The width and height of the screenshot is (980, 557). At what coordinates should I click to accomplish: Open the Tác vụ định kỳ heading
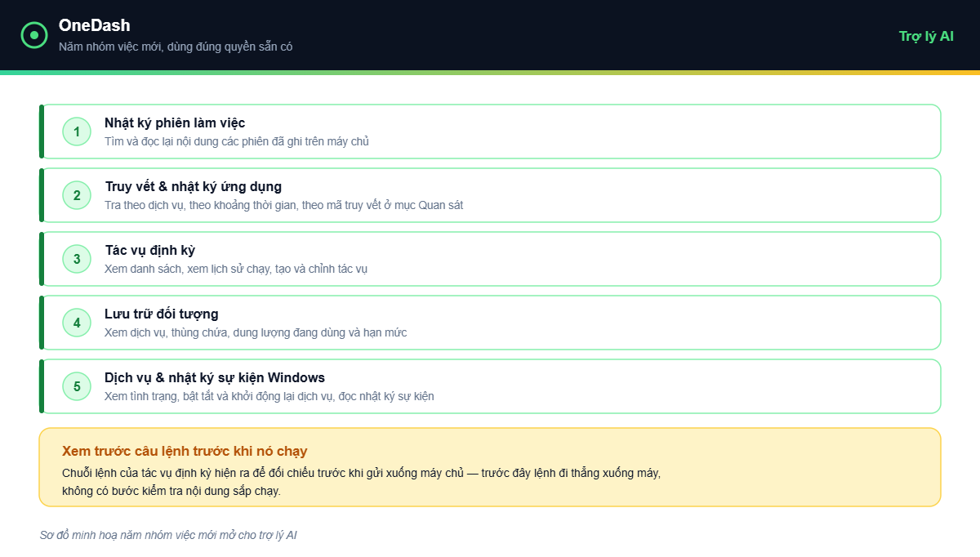(149, 250)
